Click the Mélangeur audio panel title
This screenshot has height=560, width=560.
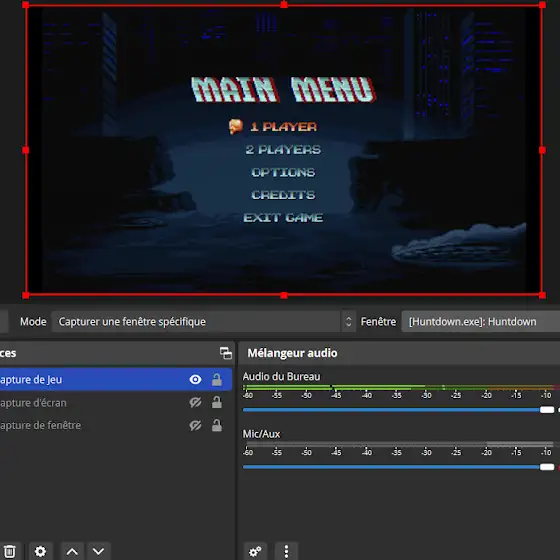tap(292, 353)
